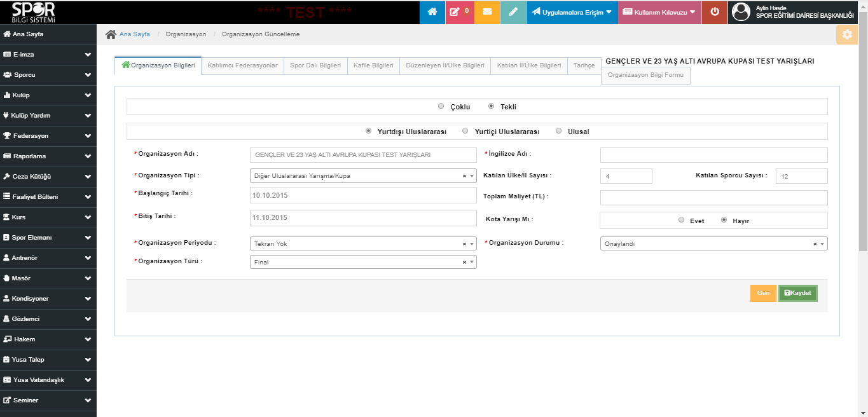Switch to Düzenleyen İl/Ülke Bilgileri tab

coord(445,65)
